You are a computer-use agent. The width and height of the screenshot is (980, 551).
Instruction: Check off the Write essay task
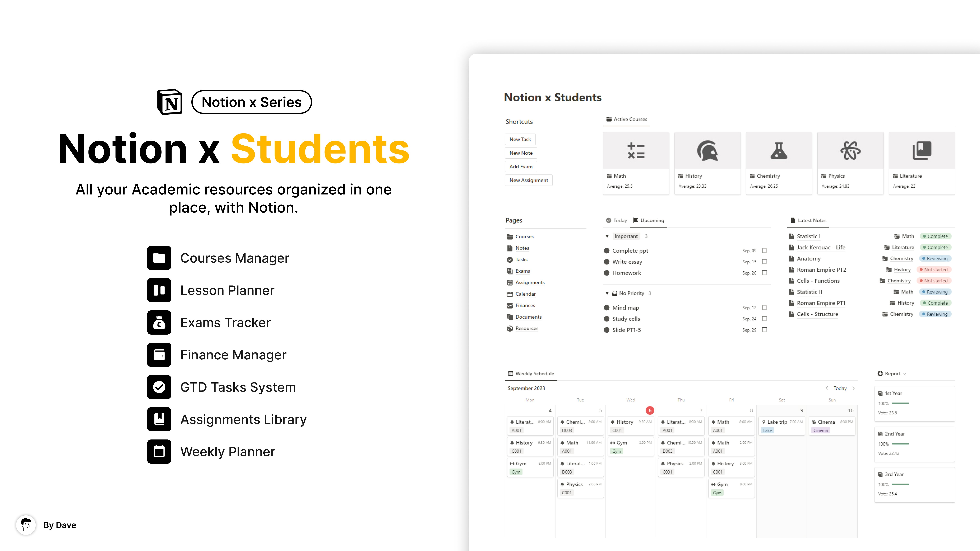coord(765,262)
